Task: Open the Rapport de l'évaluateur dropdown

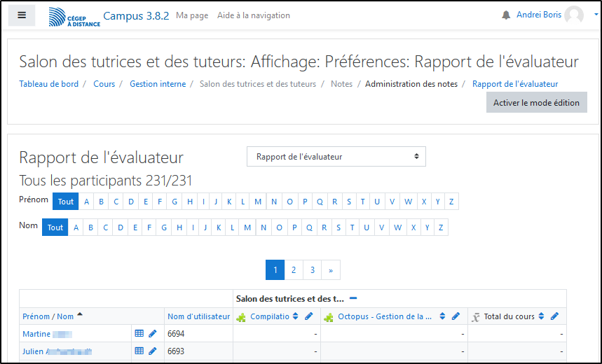Action: (x=336, y=157)
